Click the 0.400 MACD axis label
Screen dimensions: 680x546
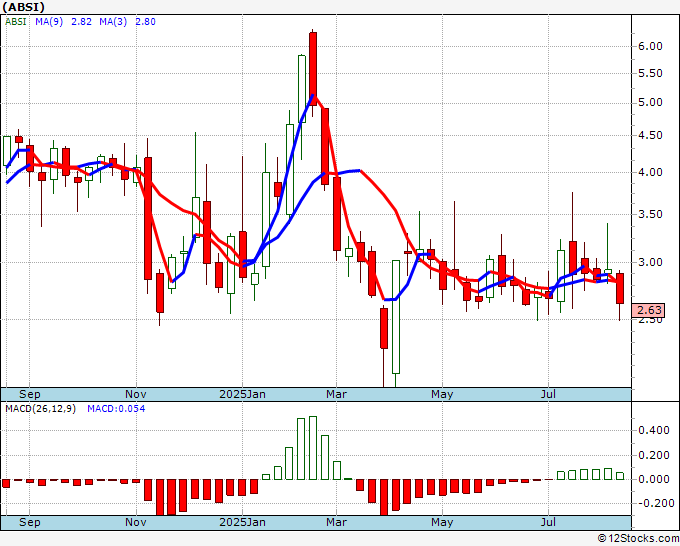click(654, 431)
